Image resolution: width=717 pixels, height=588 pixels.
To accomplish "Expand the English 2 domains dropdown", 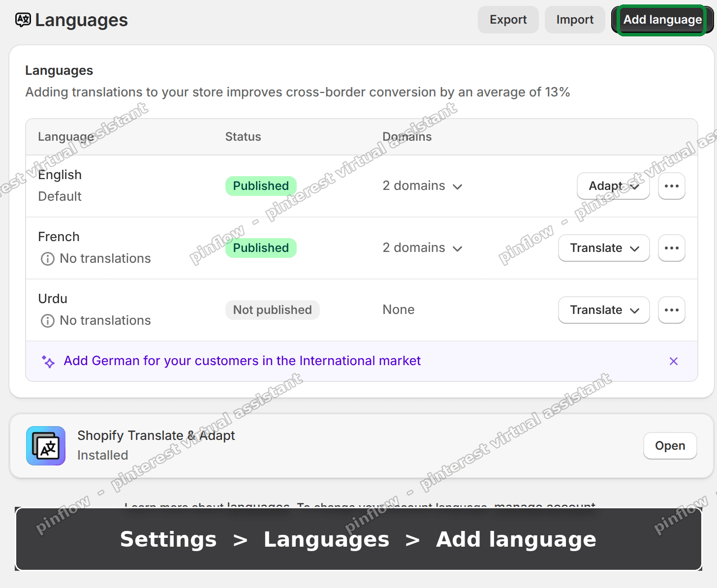I will point(423,186).
